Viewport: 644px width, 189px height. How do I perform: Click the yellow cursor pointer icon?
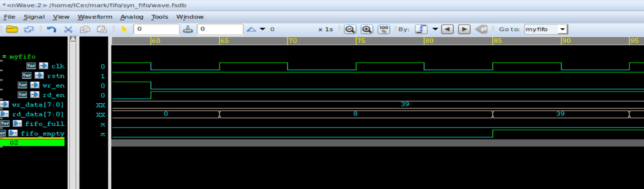(x=124, y=29)
